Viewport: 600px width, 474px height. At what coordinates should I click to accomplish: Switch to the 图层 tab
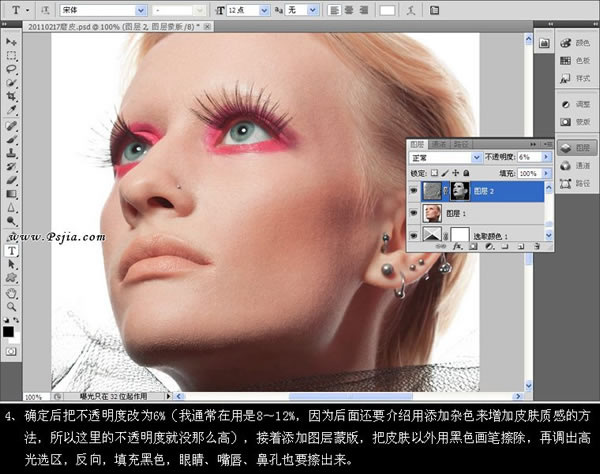[417, 144]
